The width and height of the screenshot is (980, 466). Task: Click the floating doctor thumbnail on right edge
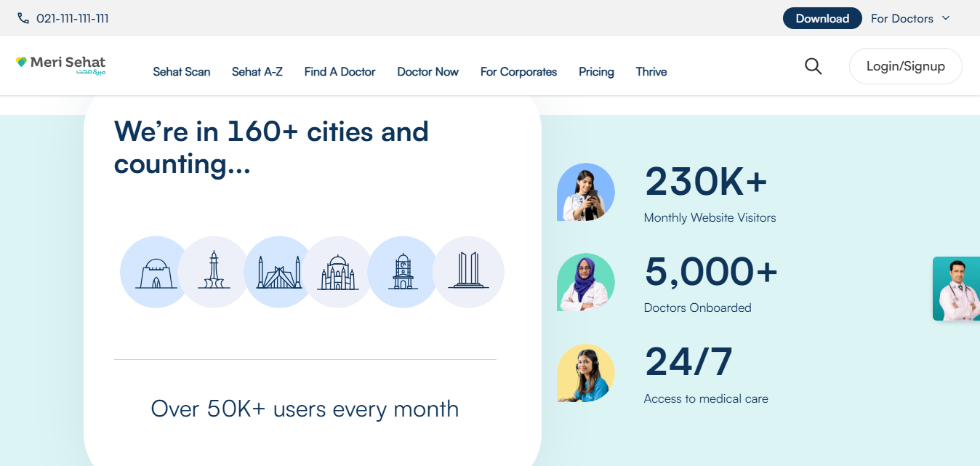pyautogui.click(x=957, y=289)
